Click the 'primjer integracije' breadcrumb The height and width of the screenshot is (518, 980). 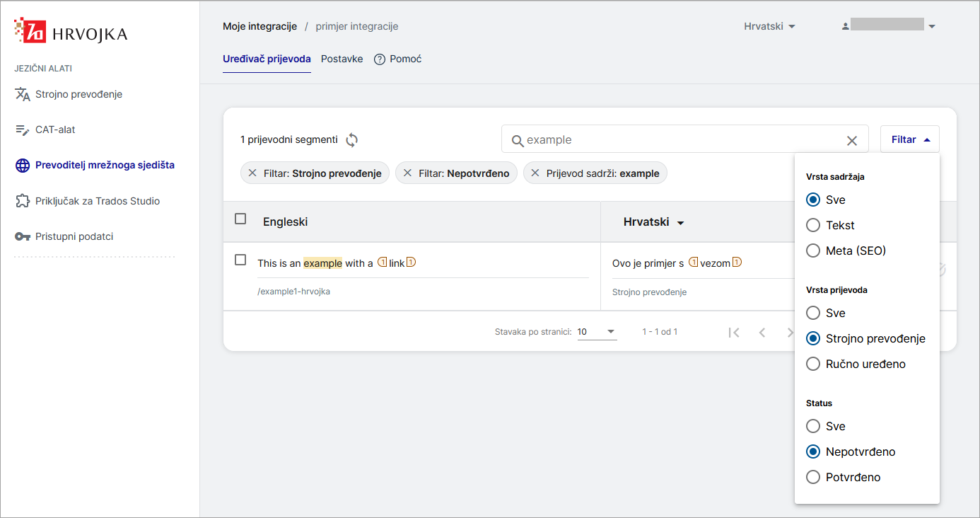click(357, 26)
